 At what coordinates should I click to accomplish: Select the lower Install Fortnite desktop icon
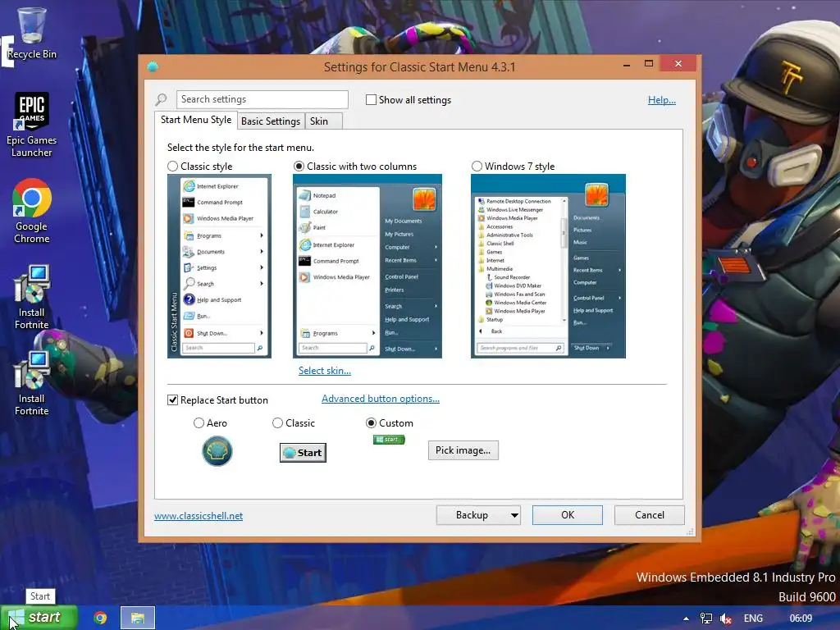[x=32, y=384]
